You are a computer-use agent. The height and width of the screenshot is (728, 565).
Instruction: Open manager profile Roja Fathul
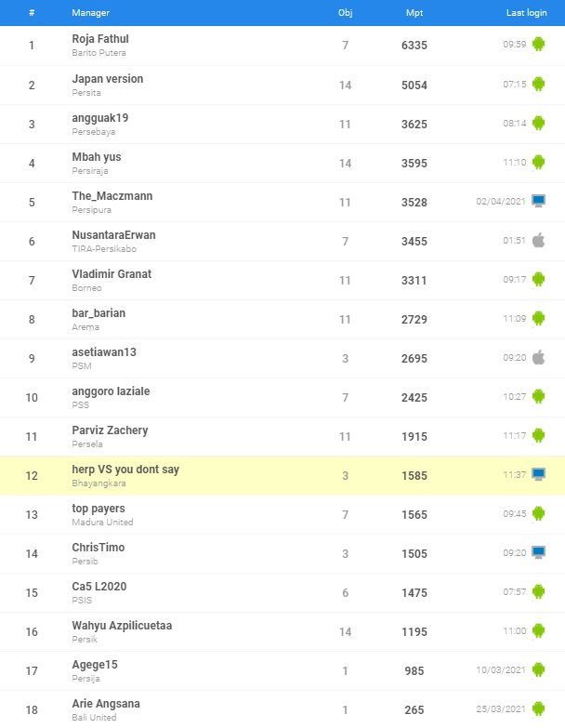(100, 39)
